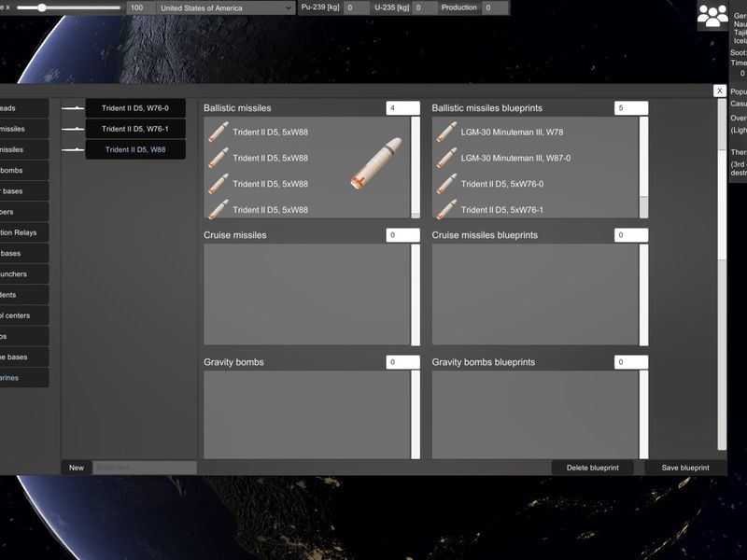Click the Cruise missiles count field
747x560 pixels.
pos(403,235)
